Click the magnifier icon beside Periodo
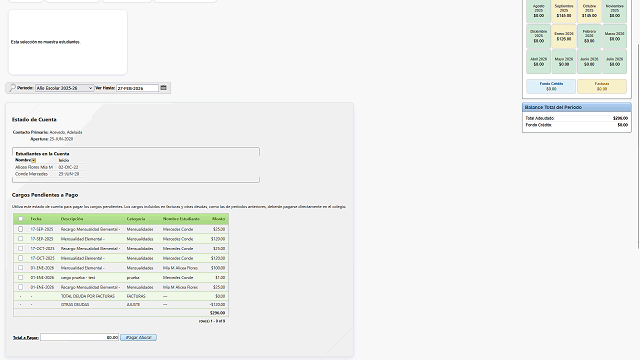640x360 pixels. pos(12,88)
